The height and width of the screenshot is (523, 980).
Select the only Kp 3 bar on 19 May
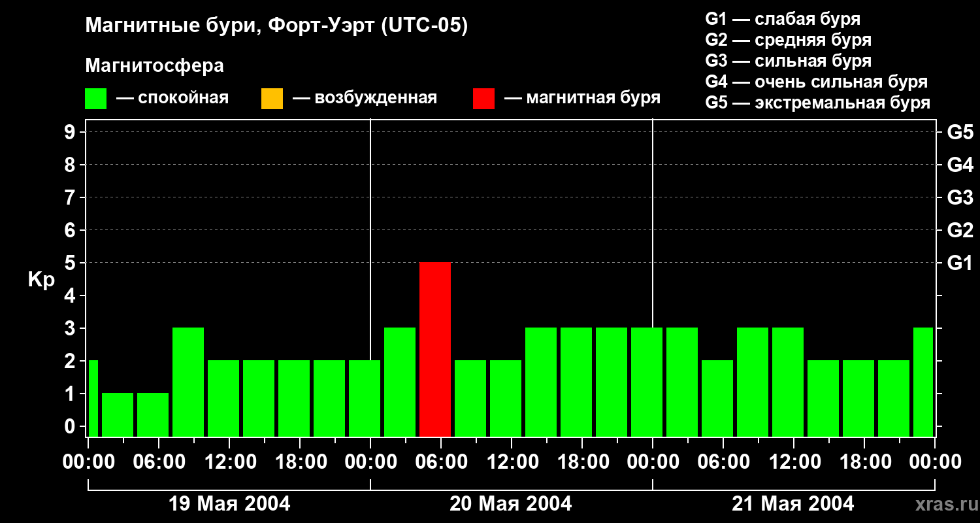pos(188,382)
